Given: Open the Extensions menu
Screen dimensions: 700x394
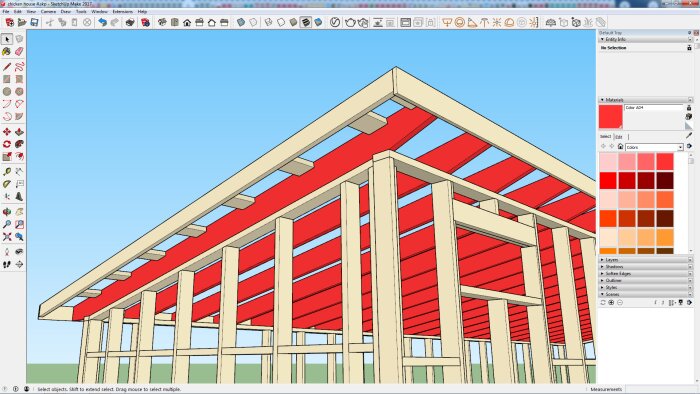Looking at the screenshot, I should coord(122,12).
